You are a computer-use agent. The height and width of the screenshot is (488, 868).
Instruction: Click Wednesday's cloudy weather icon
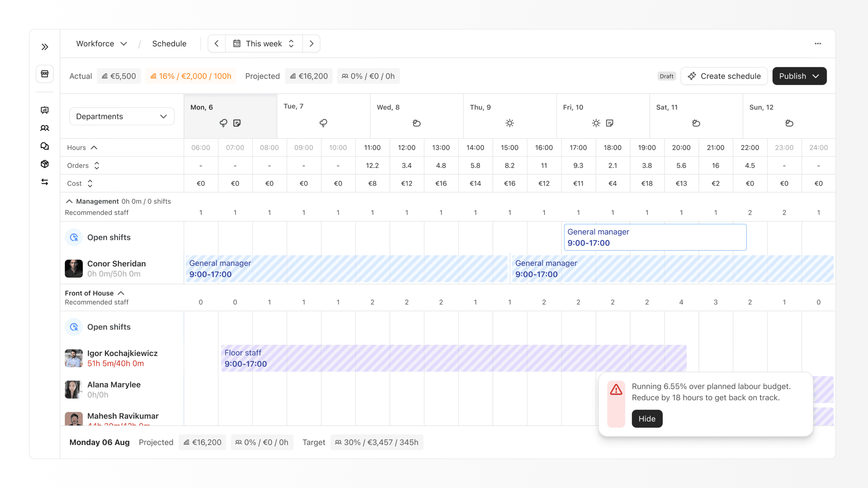pos(417,123)
